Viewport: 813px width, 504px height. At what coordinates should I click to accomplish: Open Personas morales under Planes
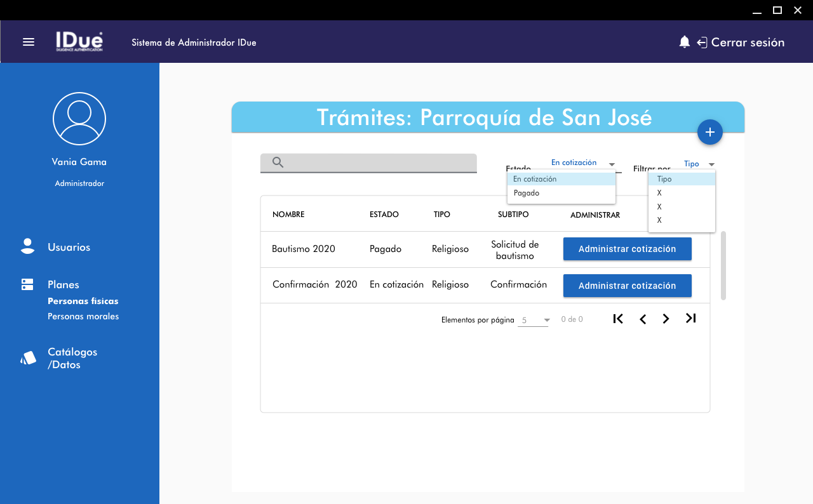[83, 316]
